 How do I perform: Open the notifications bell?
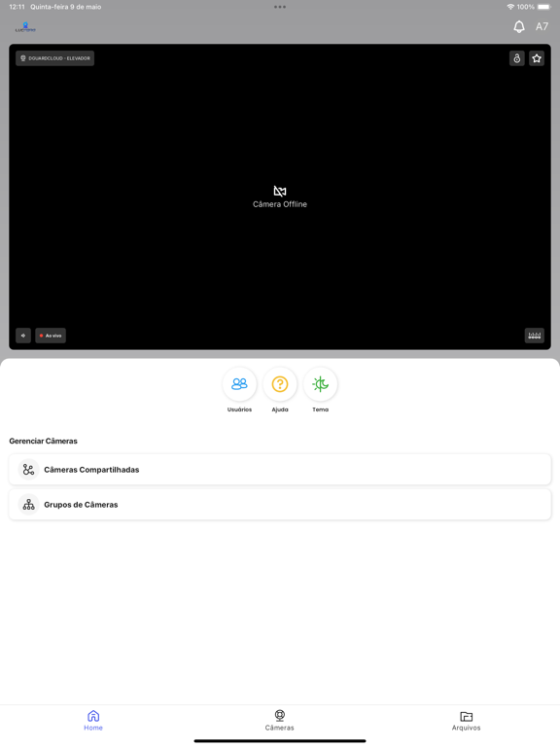click(519, 26)
